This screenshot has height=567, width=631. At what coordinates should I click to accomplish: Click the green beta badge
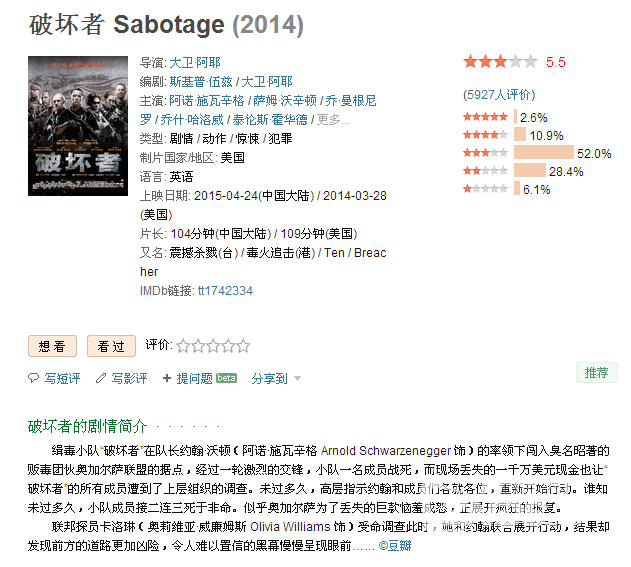pyautogui.click(x=227, y=378)
